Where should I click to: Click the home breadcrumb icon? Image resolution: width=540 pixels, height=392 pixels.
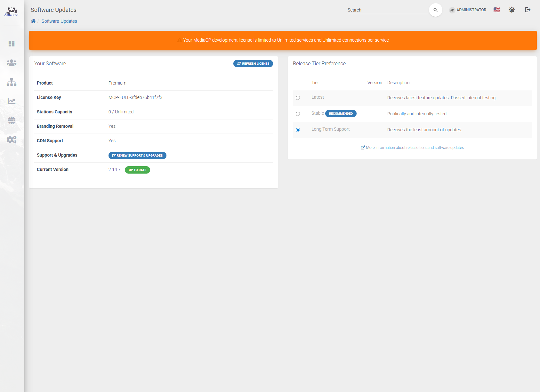tap(33, 21)
